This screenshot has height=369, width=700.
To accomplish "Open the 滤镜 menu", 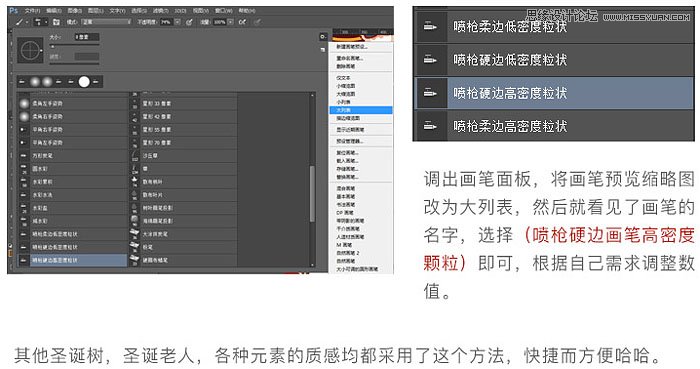I will point(160,10).
